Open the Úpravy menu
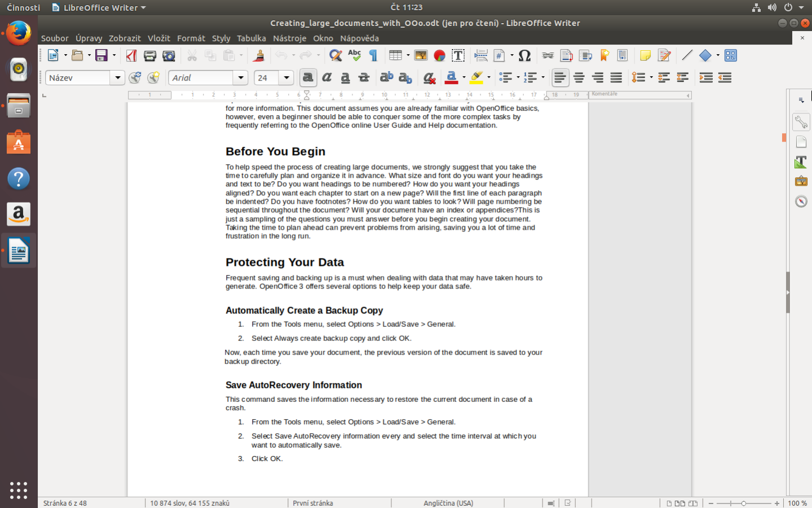This screenshot has height=508, width=812. coord(89,38)
